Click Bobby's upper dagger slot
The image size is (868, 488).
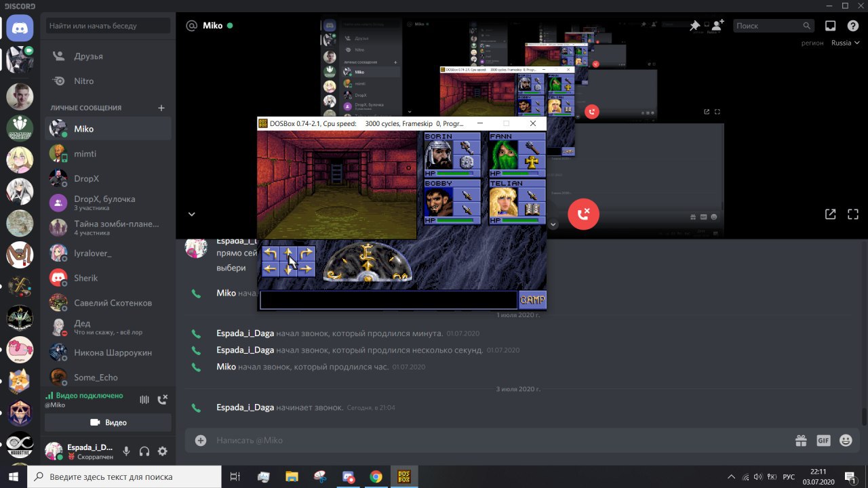click(467, 195)
